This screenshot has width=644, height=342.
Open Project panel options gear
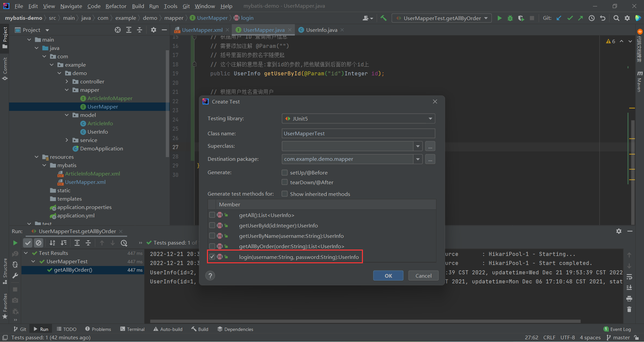(154, 30)
